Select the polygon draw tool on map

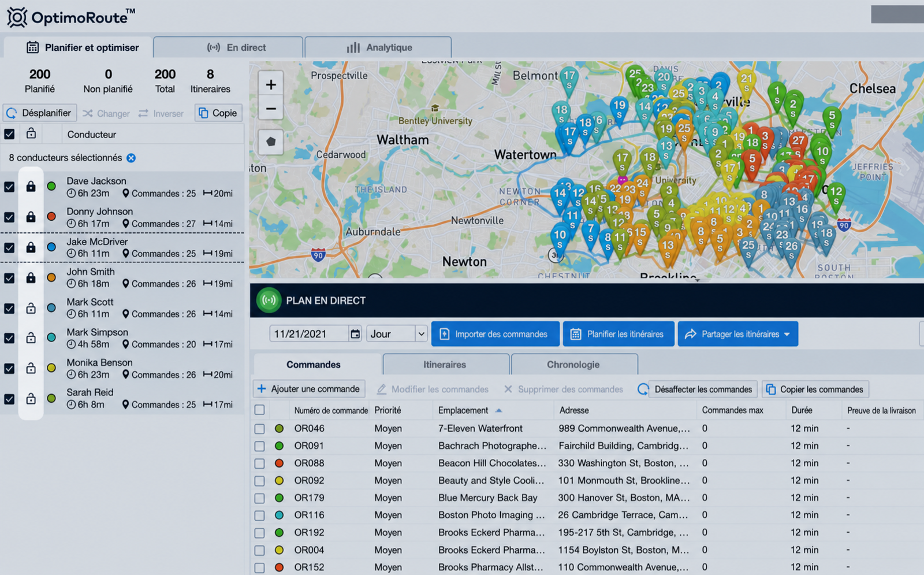pyautogui.click(x=271, y=142)
